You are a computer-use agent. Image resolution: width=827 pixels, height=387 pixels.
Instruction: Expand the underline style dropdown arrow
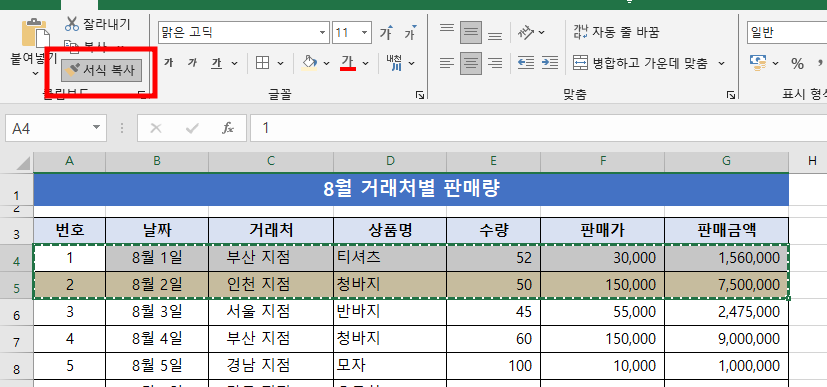235,64
